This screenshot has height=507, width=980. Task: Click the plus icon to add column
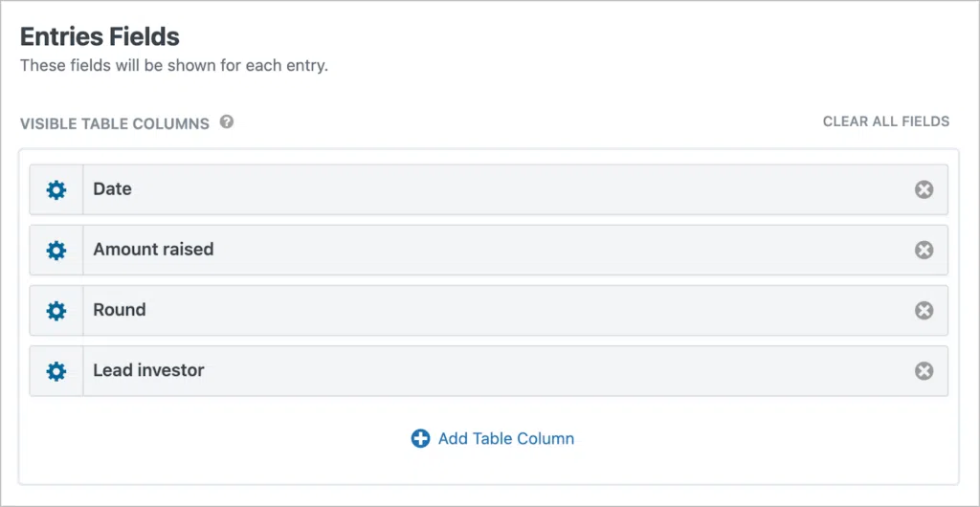point(420,439)
